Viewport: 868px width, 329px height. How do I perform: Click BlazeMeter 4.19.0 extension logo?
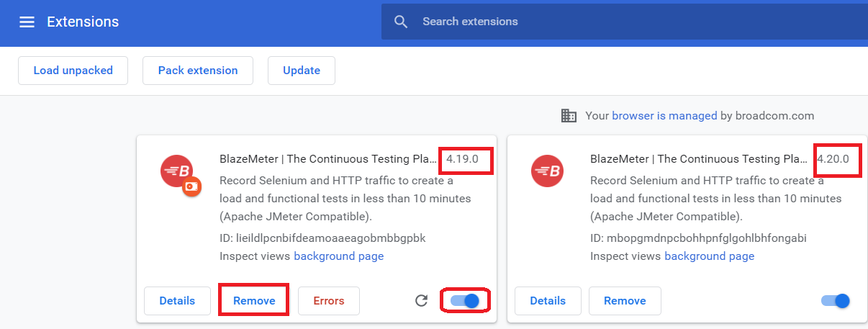coord(177,171)
